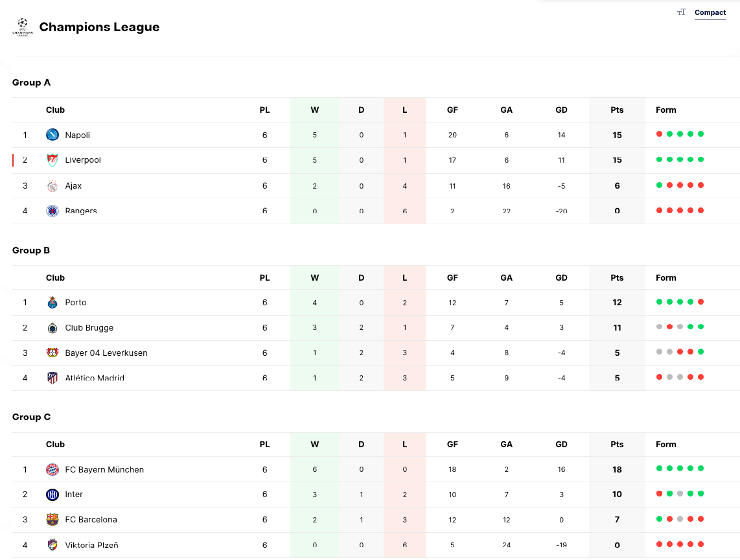Toggle the Compact view option
The width and height of the screenshot is (740, 560).
coord(710,12)
